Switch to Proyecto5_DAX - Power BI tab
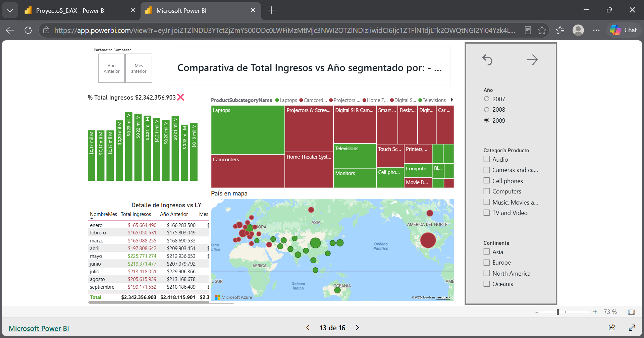The width and height of the screenshot is (644, 338). [71, 10]
